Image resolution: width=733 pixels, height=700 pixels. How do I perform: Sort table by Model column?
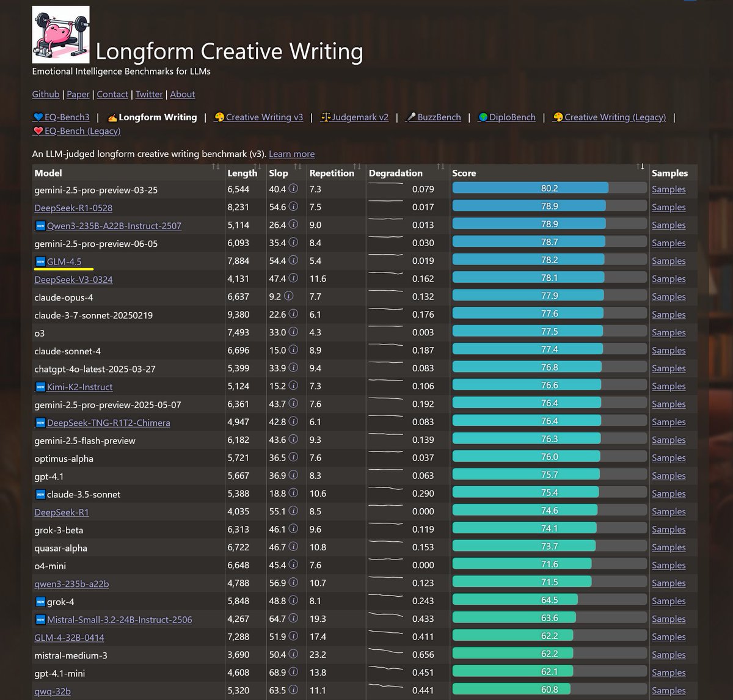coord(128,173)
